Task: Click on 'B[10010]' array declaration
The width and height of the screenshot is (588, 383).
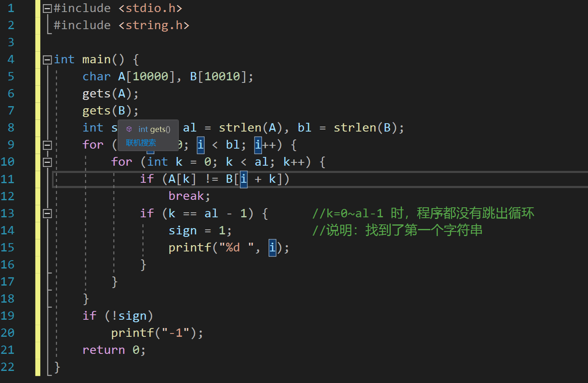Action: (x=218, y=77)
